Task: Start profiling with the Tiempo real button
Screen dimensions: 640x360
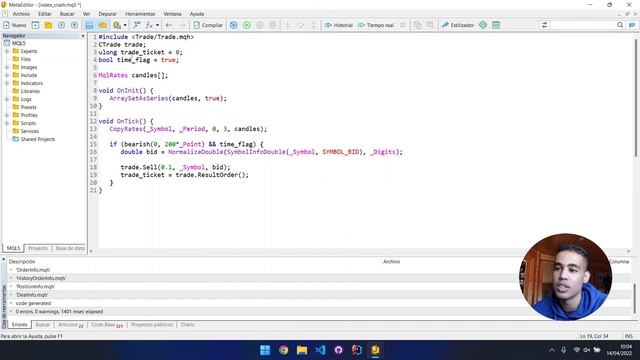Action: point(376,25)
